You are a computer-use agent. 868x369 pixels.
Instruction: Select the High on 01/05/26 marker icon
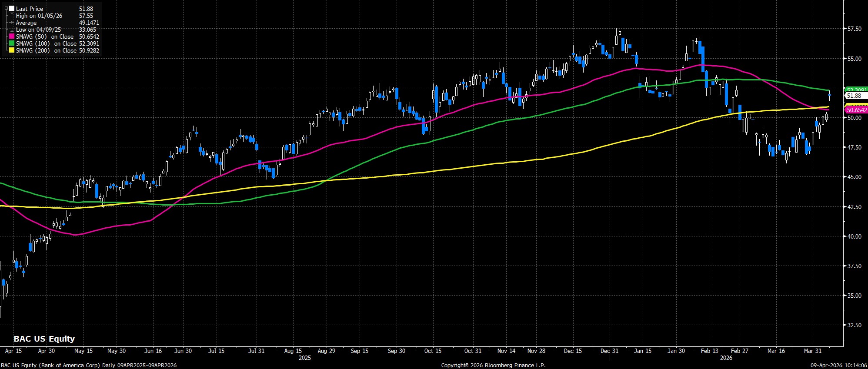click(12, 16)
